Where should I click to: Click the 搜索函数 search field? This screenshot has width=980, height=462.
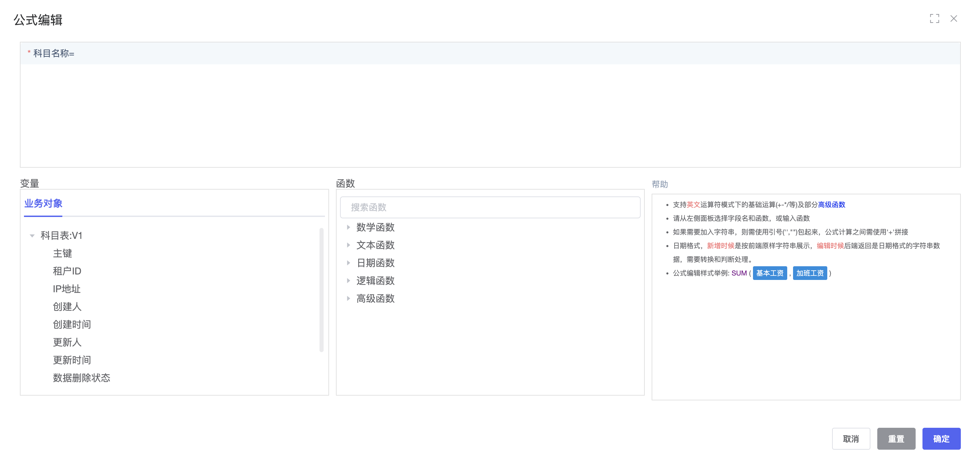tap(490, 207)
